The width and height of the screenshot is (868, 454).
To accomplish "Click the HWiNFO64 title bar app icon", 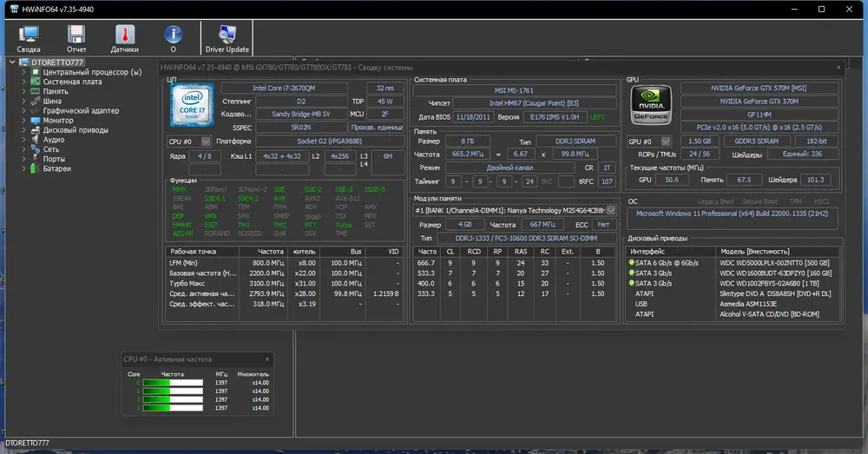I will pyautogui.click(x=15, y=9).
